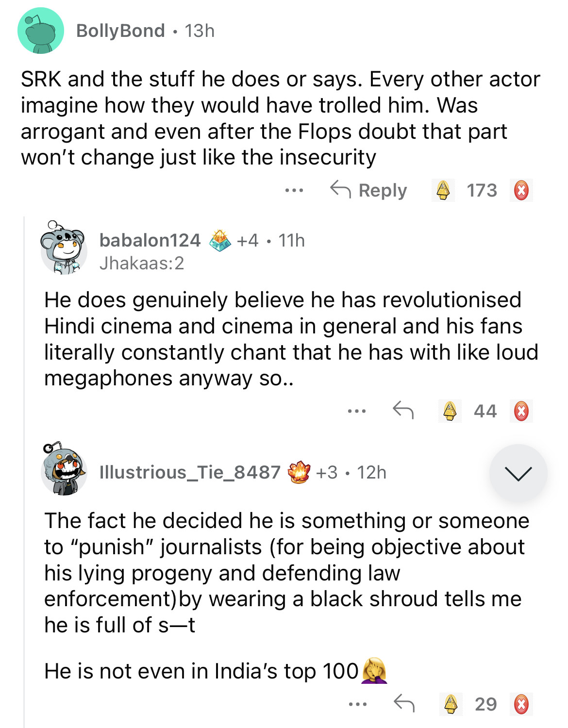Viewport: 568px width, 728px height.
Task: Upvote BollyBond's comment
Action: 443,190
